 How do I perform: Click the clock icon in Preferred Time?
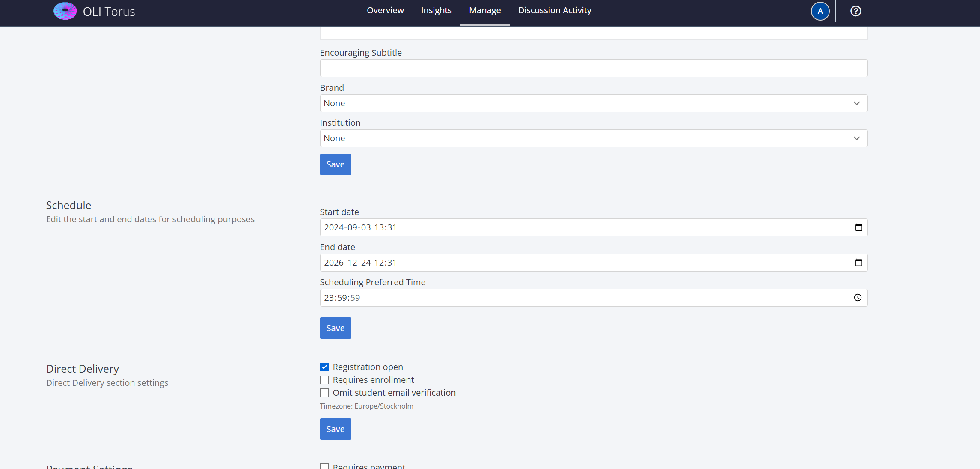(x=858, y=298)
